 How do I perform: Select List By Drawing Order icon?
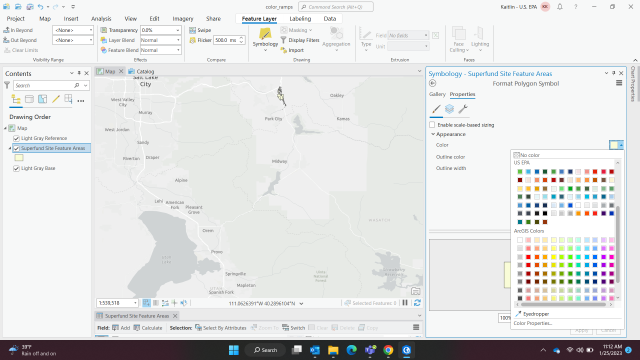click(x=16, y=99)
